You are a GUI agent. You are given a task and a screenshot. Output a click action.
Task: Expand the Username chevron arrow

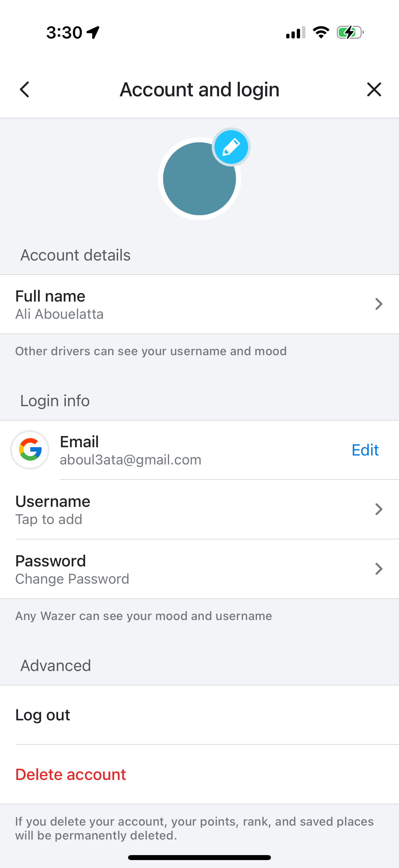click(x=378, y=509)
